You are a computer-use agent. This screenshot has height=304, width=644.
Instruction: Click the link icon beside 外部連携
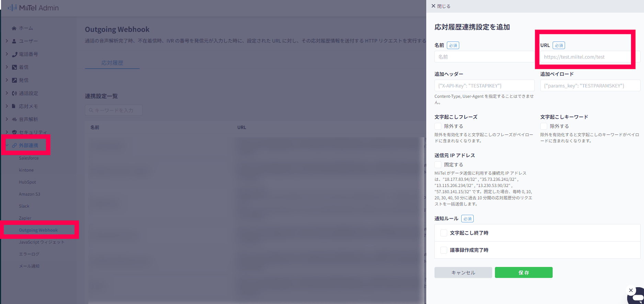coord(14,145)
